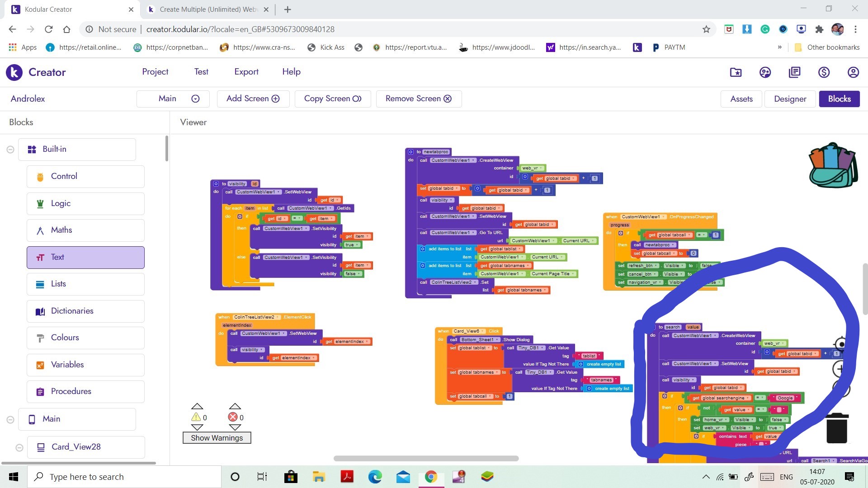The width and height of the screenshot is (868, 488).
Task: Open the starred projects folder icon
Action: (735, 72)
